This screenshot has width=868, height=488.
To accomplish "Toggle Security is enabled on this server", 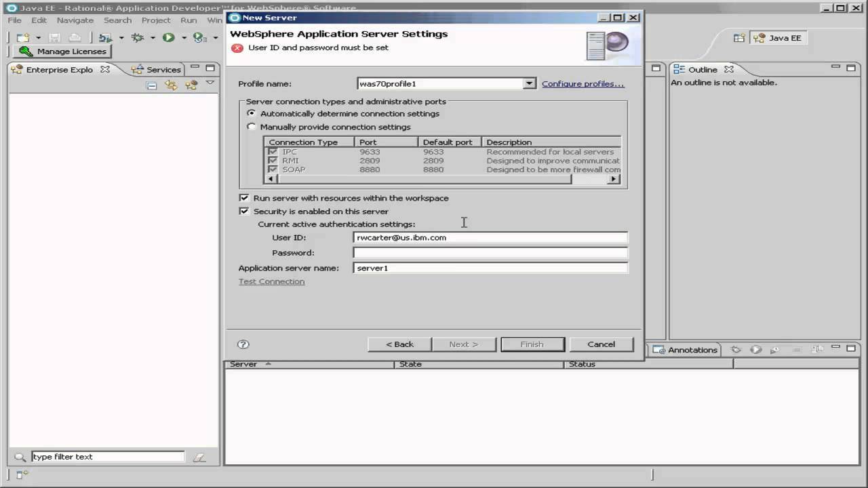I will point(314,211).
